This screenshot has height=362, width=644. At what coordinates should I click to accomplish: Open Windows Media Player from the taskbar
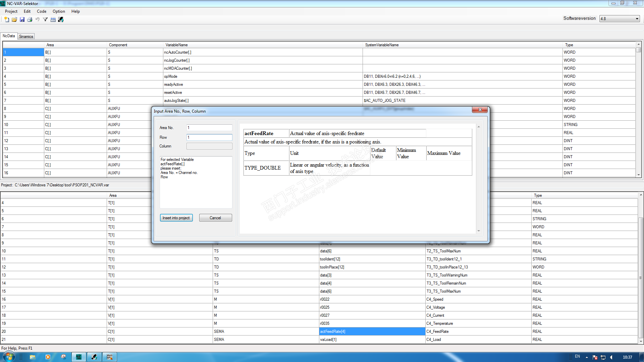[x=48, y=357]
